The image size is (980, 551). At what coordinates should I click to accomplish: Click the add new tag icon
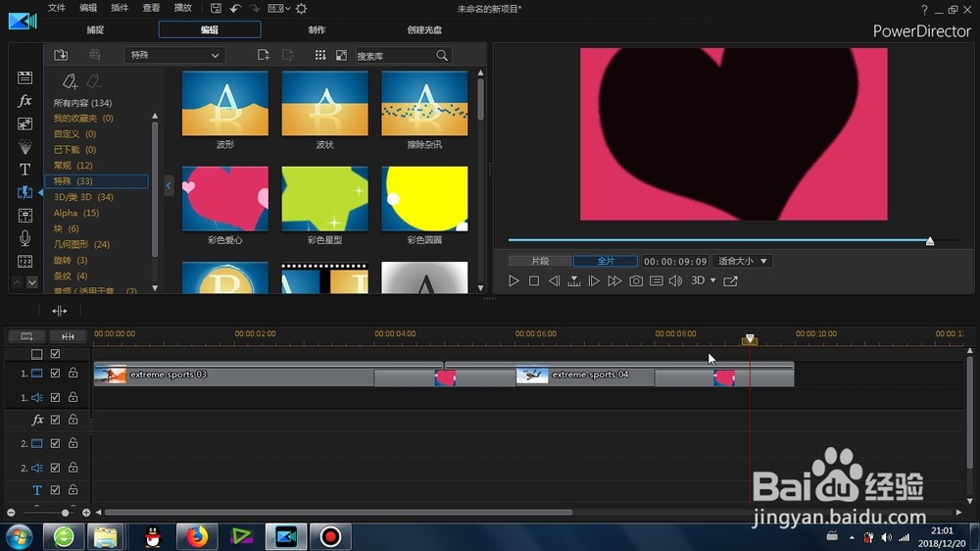(x=70, y=81)
